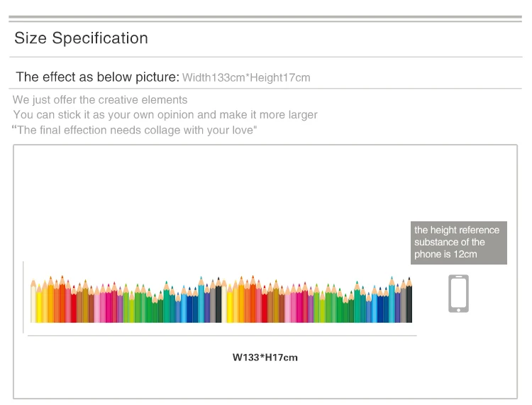
Task: Select the "Size Specification" heading
Action: [81, 38]
